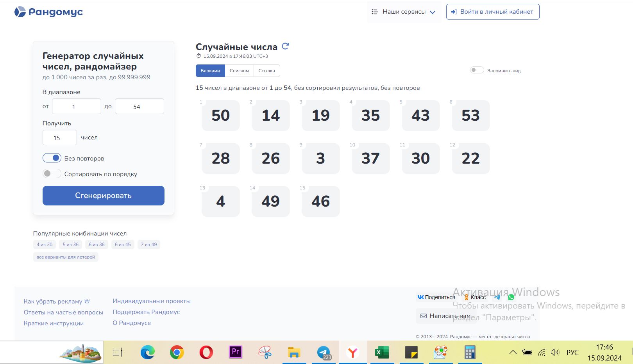The height and width of the screenshot is (364, 633).
Task: Open the Написать нам contact button
Action: (445, 316)
